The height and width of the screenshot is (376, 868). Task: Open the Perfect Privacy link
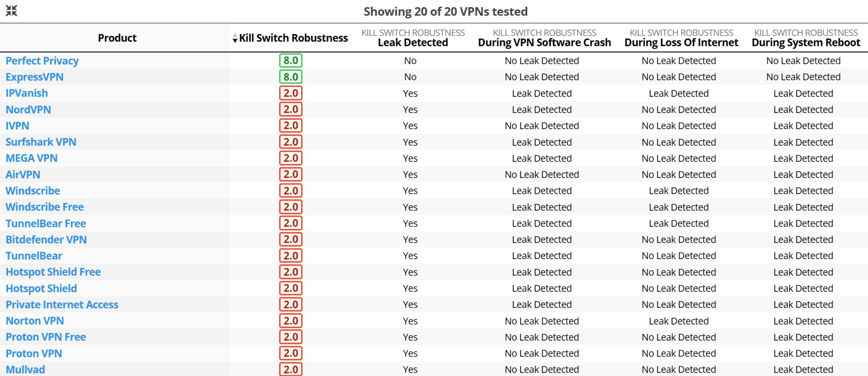(x=42, y=61)
